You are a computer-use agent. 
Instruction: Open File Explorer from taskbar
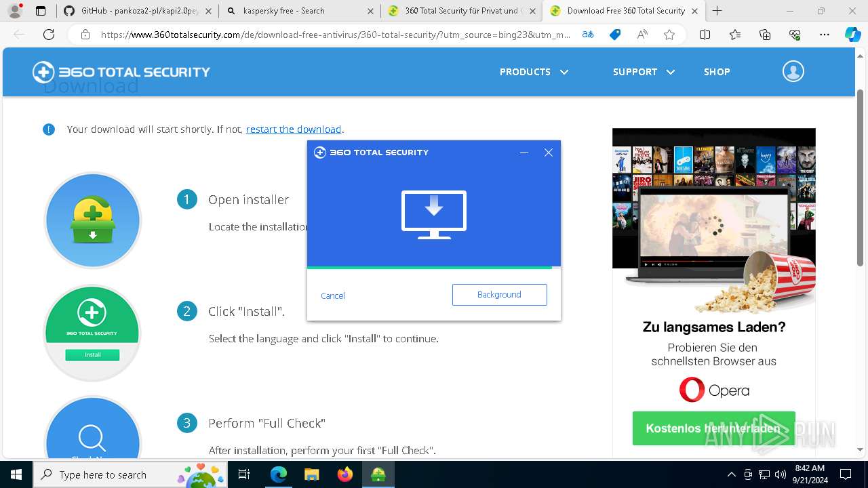click(x=311, y=474)
